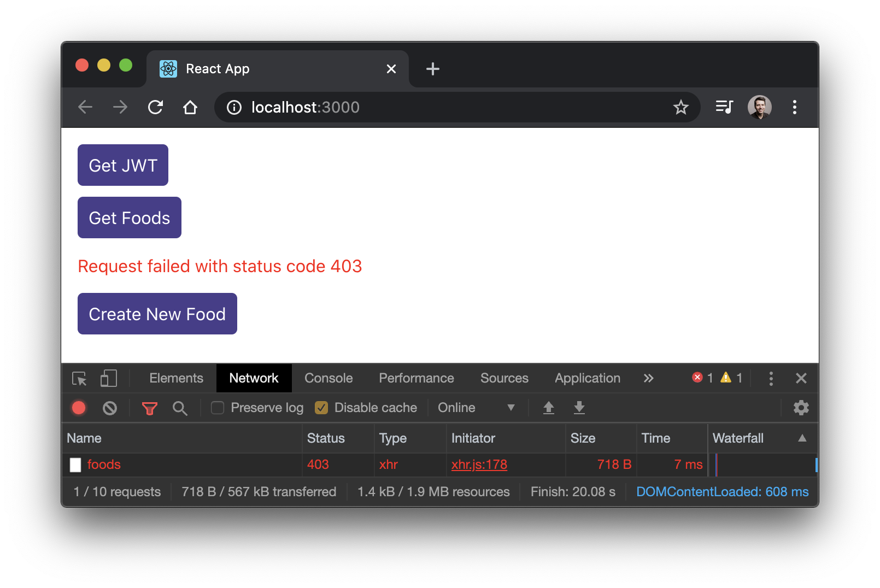Screen dimensions: 880x588
Task: Click the inspect element picker icon
Action: pyautogui.click(x=79, y=379)
